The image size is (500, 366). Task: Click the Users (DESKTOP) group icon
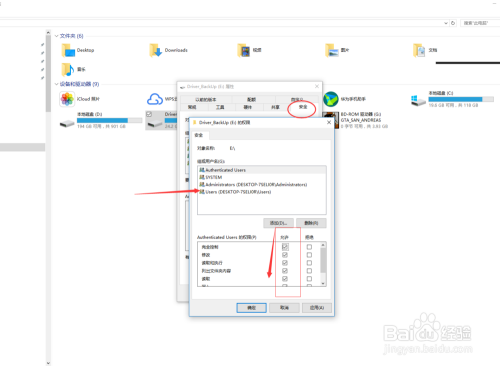[x=202, y=192]
